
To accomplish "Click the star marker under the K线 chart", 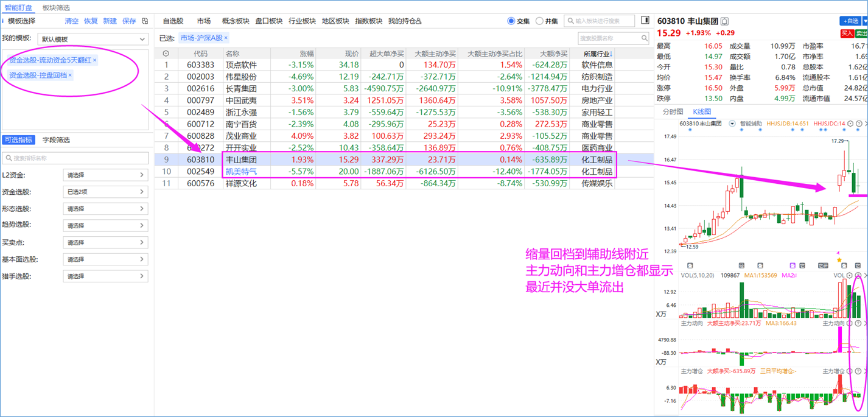I will point(839,261).
